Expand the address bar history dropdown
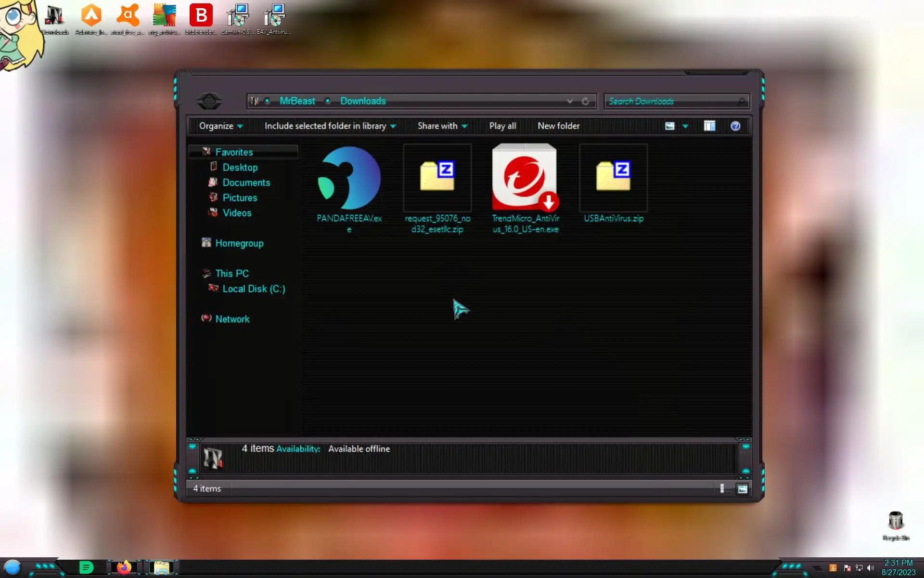The image size is (924, 578). (x=570, y=101)
